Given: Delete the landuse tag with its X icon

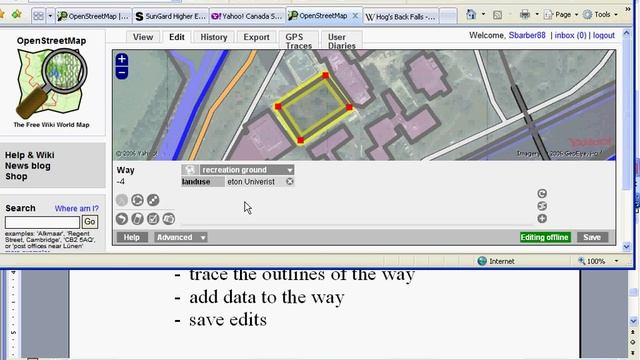Looking at the screenshot, I should [x=289, y=181].
